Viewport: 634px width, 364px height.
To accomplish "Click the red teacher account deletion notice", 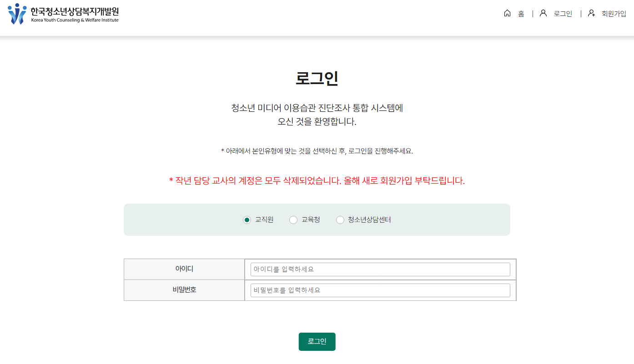I will (317, 180).
